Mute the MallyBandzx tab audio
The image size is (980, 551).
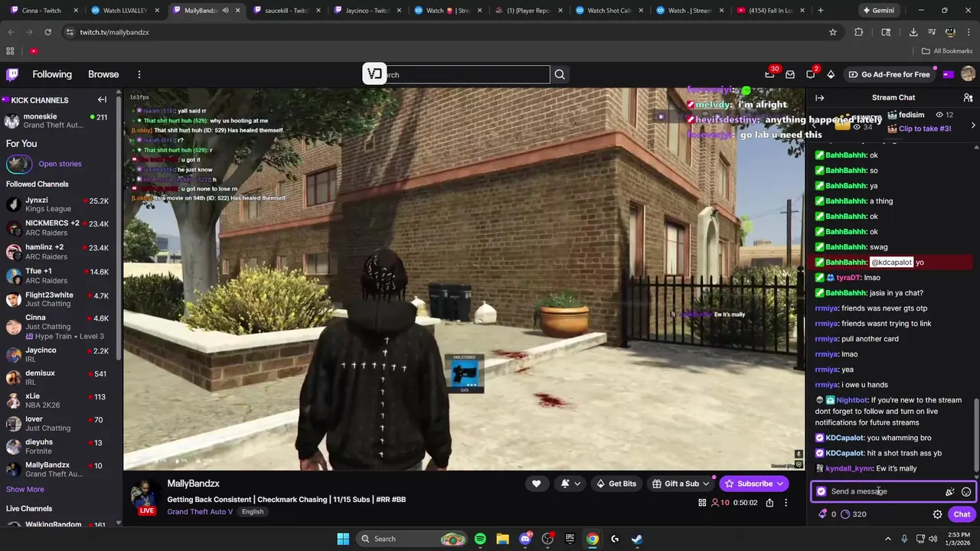click(x=225, y=11)
